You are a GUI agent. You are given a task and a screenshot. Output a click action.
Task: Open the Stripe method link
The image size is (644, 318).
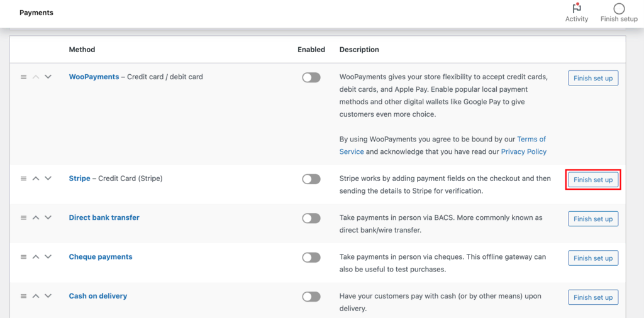80,178
